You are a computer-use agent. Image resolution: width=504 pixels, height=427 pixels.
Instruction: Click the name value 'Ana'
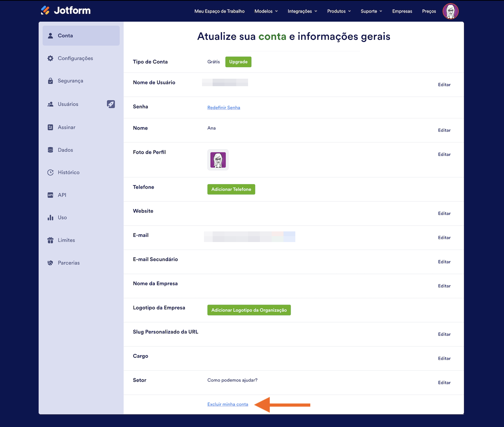point(211,128)
